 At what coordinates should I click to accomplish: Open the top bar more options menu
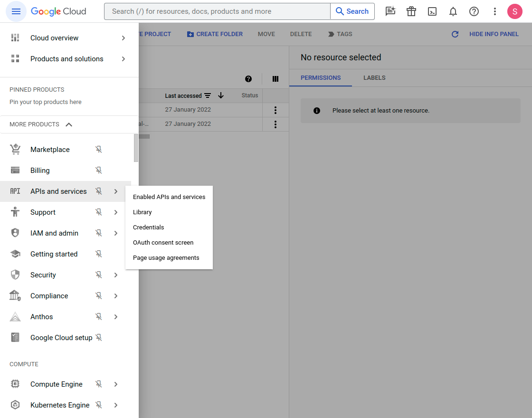coord(494,11)
